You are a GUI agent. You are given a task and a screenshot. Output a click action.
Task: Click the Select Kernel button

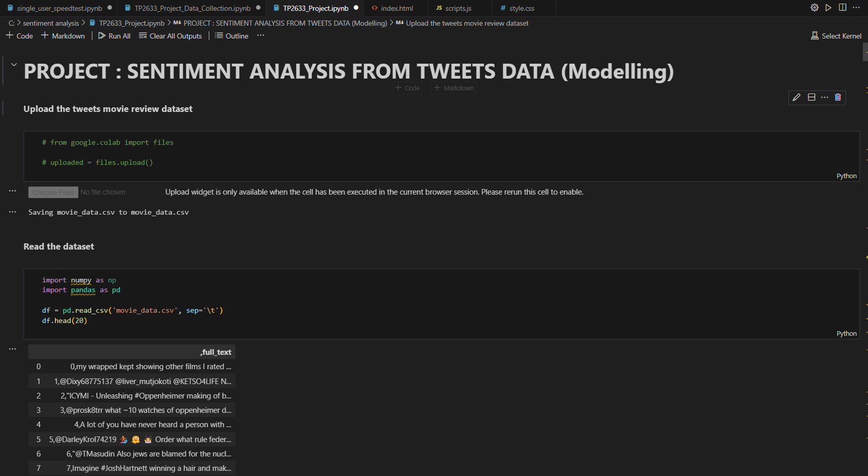click(836, 35)
